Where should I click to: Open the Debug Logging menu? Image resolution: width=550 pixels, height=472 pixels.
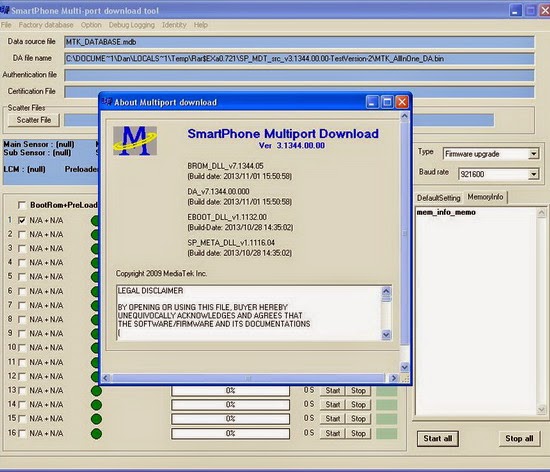pyautogui.click(x=132, y=25)
